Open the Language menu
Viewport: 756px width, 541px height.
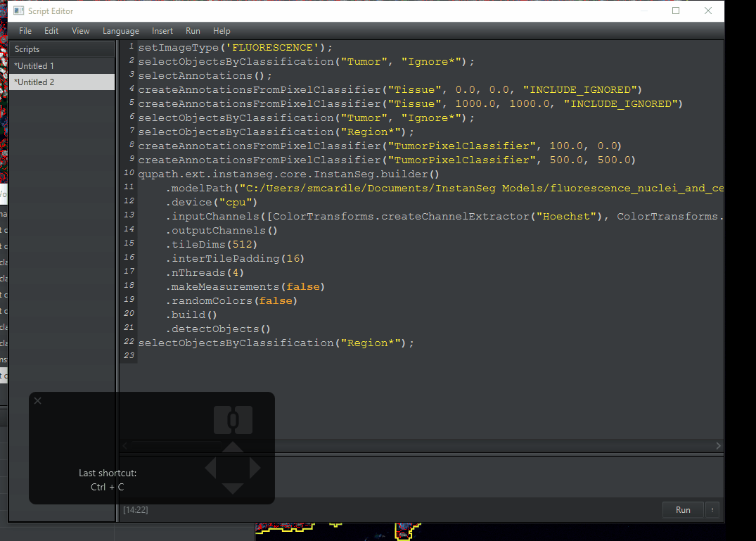tap(120, 30)
